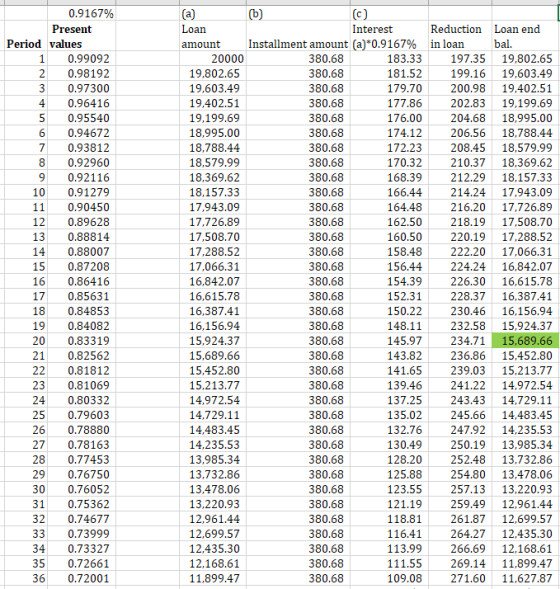The image size is (560, 589).
Task: Select end balance 15,213.77 in period 22
Action: 527,370
